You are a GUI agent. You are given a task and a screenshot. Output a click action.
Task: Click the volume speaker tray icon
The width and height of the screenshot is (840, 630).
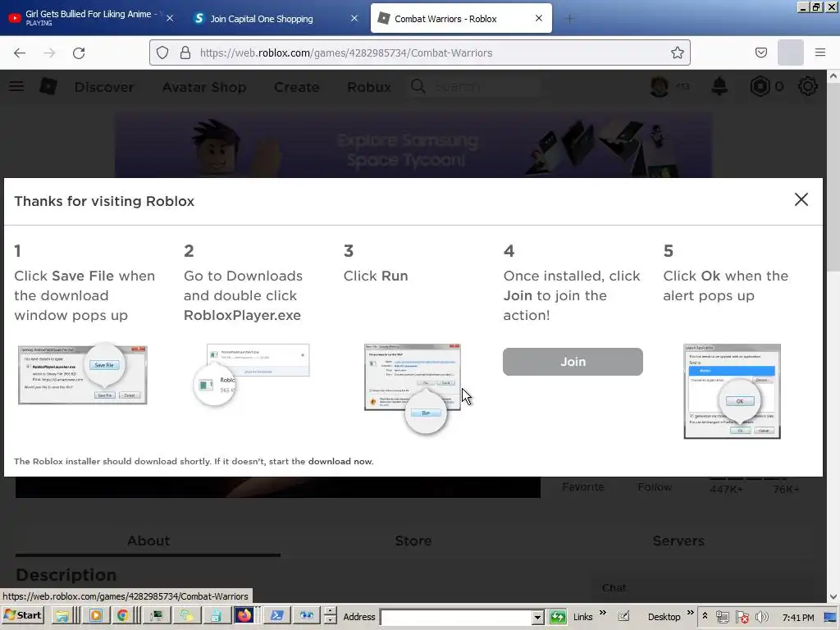[x=762, y=617]
